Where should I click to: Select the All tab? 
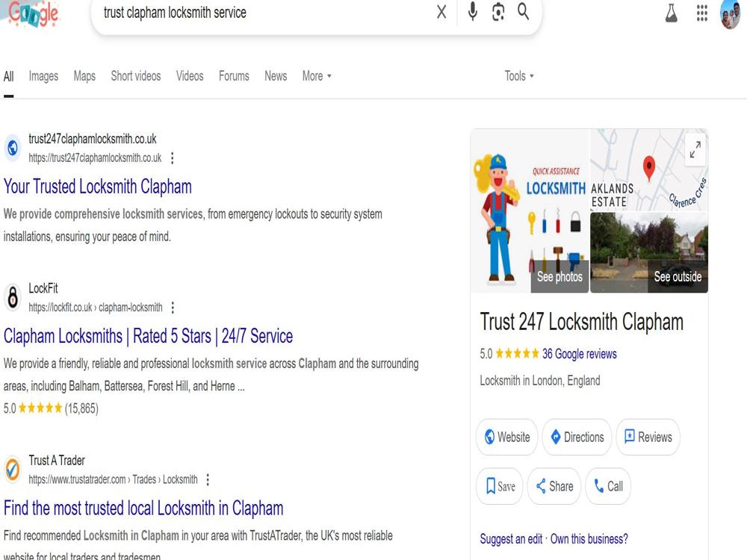(x=8, y=76)
